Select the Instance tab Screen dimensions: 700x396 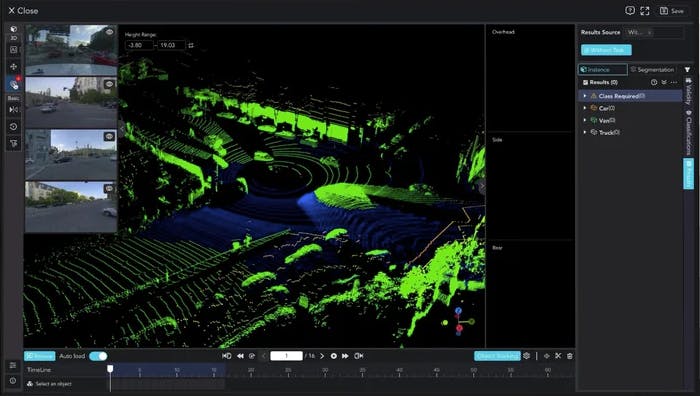point(603,70)
